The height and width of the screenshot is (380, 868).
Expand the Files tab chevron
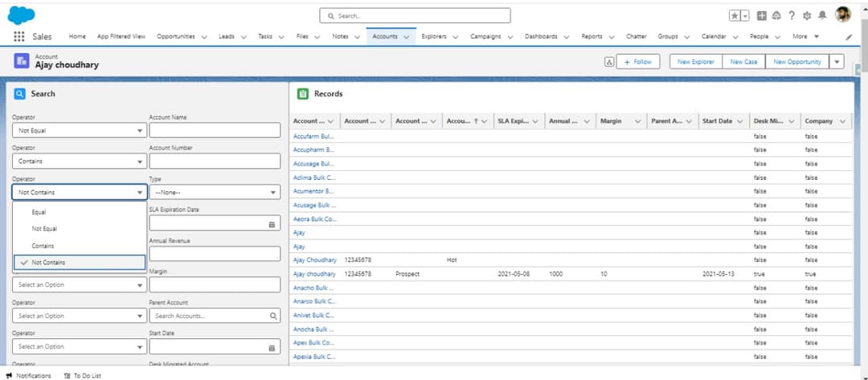click(x=317, y=37)
